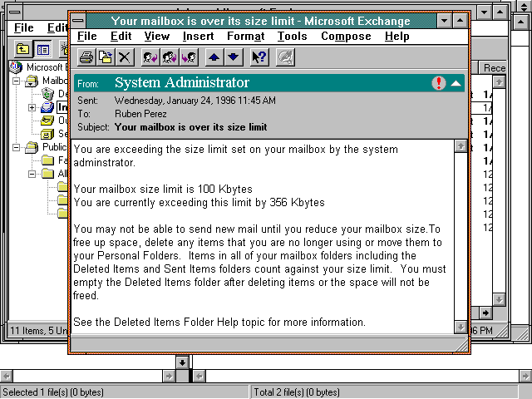Open background window File menu
The width and height of the screenshot is (532, 399).
click(24, 27)
